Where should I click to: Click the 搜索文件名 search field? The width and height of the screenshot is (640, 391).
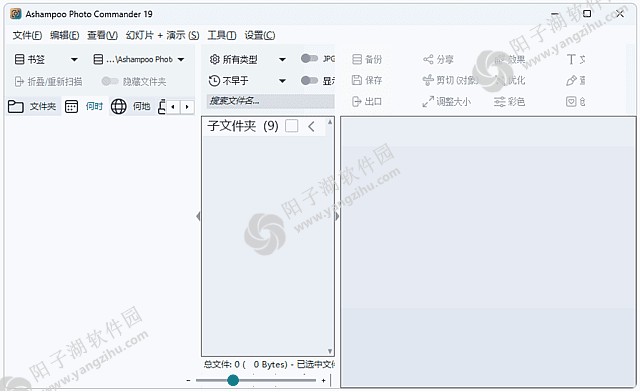coord(270,101)
